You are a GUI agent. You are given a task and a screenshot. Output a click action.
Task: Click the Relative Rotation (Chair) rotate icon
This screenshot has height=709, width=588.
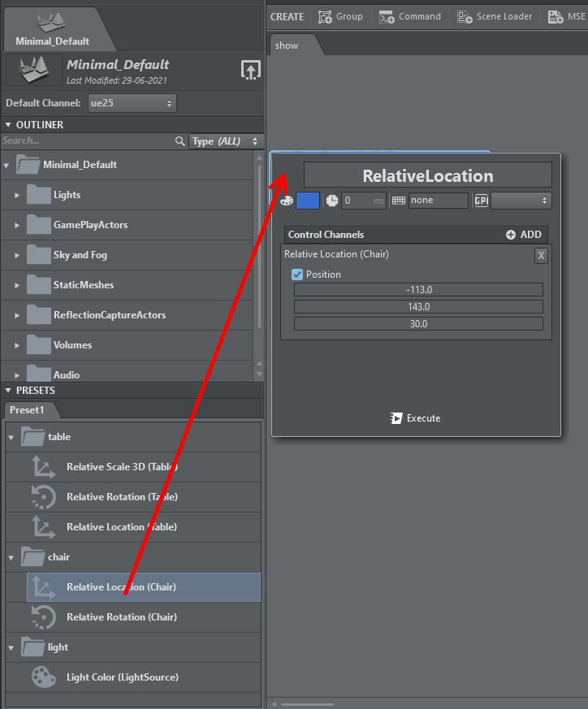pos(43,617)
